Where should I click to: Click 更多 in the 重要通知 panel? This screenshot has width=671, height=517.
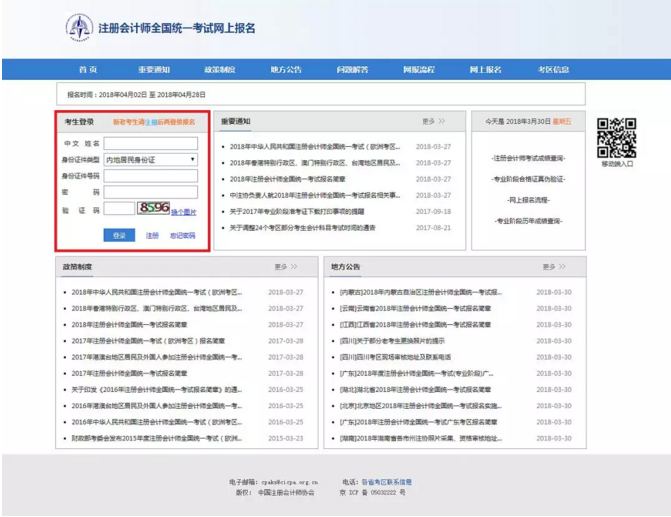[x=433, y=121]
